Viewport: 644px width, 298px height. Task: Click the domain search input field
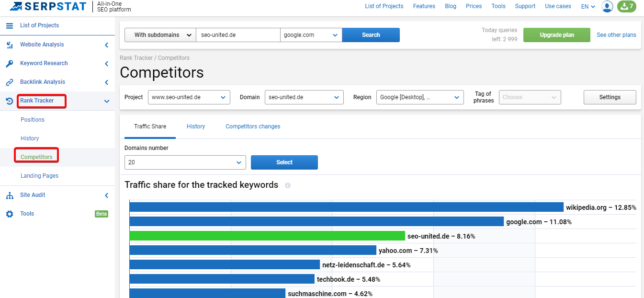tap(238, 35)
